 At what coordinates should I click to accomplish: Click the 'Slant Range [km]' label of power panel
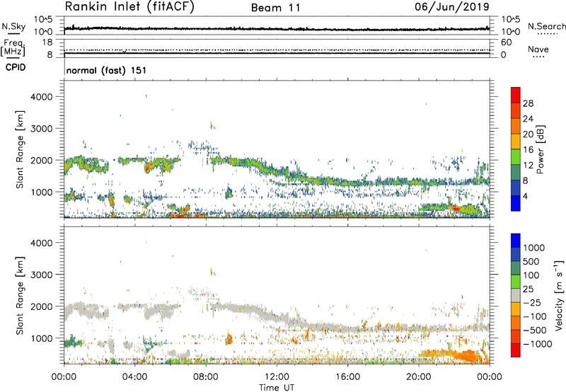[20, 149]
